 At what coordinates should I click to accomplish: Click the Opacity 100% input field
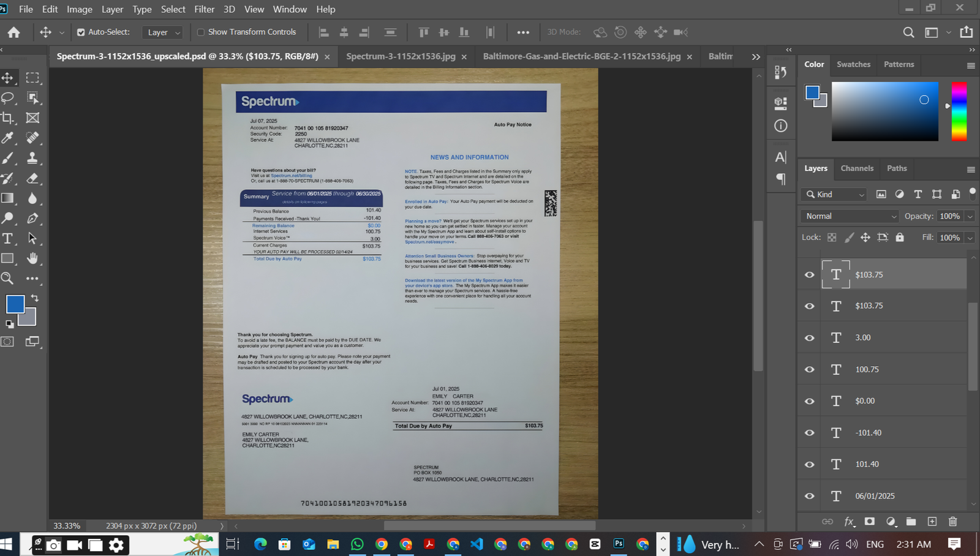pyautogui.click(x=950, y=216)
